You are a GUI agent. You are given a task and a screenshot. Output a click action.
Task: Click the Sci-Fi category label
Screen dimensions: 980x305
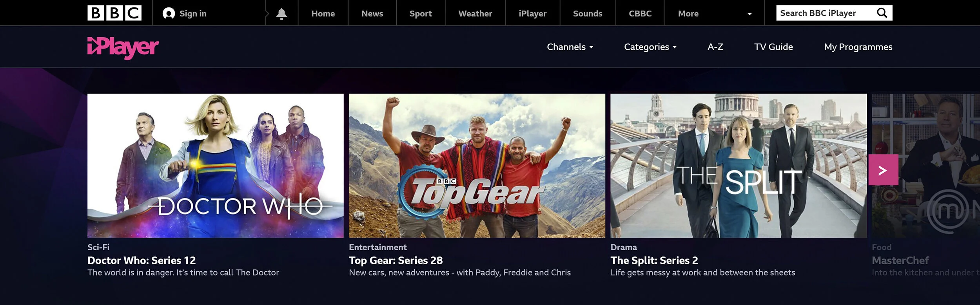coord(98,247)
